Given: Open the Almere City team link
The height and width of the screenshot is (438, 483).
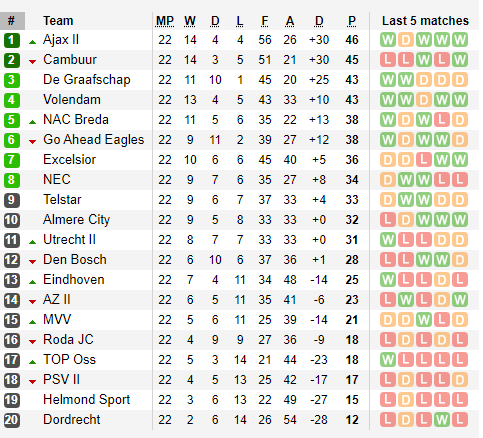Looking at the screenshot, I should coord(77,220).
